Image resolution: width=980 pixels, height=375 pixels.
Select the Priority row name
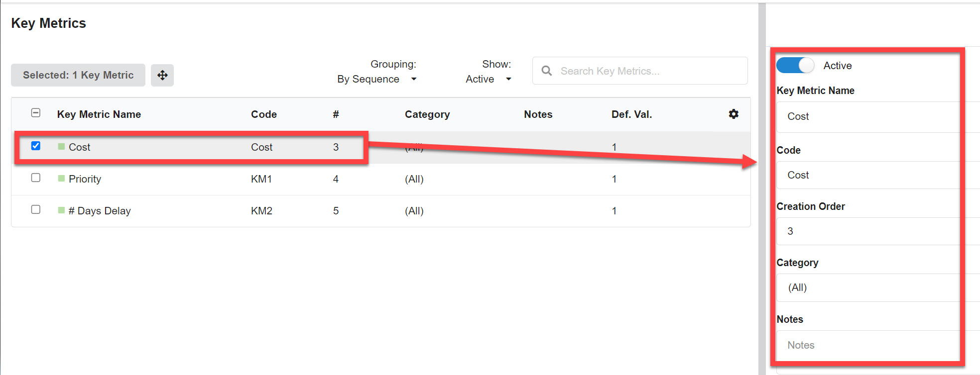click(85, 179)
